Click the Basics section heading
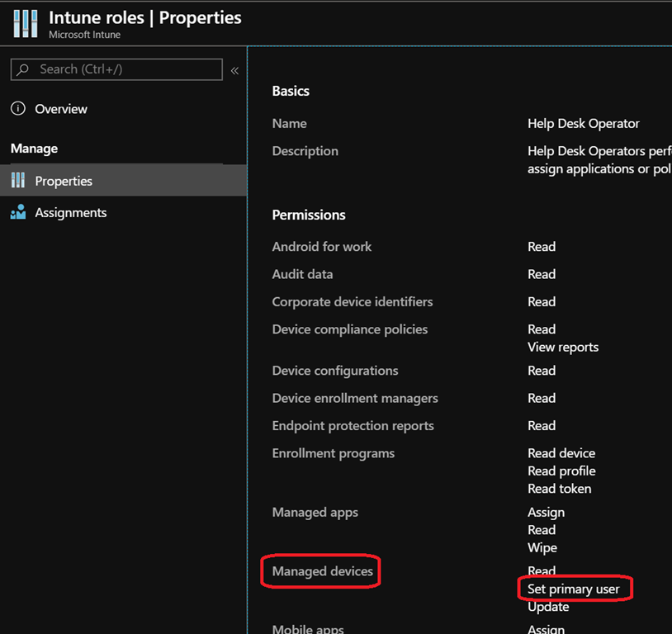This screenshot has height=634, width=672. tap(291, 91)
